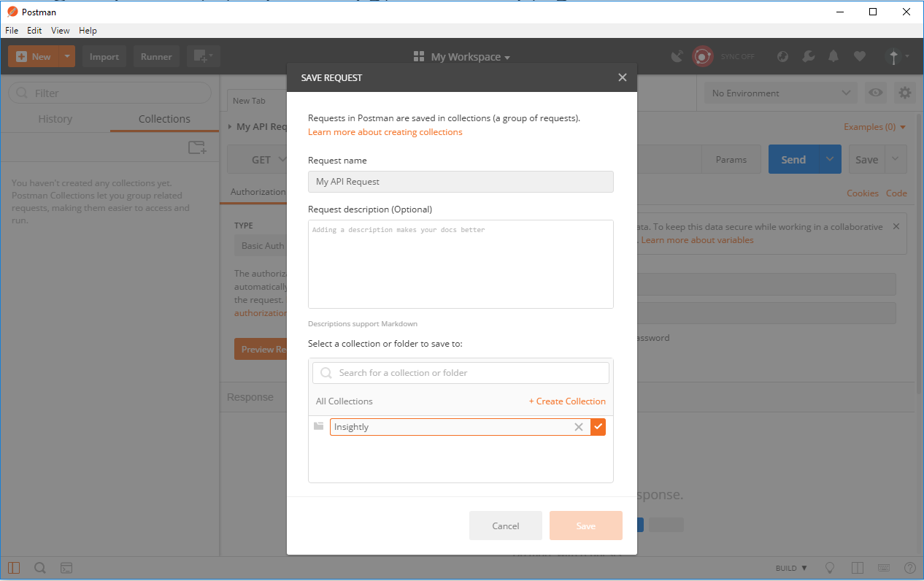Click the browse globe icon in header

pos(782,56)
